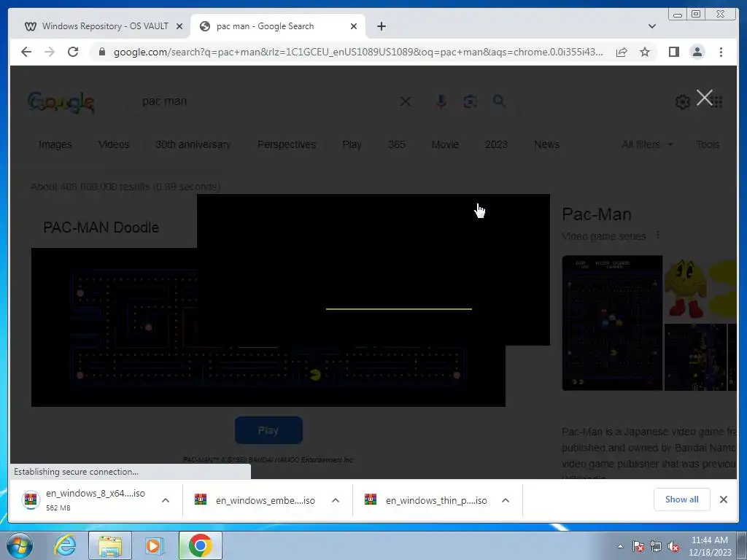
Task: Select the Play filter chip
Action: 352,144
